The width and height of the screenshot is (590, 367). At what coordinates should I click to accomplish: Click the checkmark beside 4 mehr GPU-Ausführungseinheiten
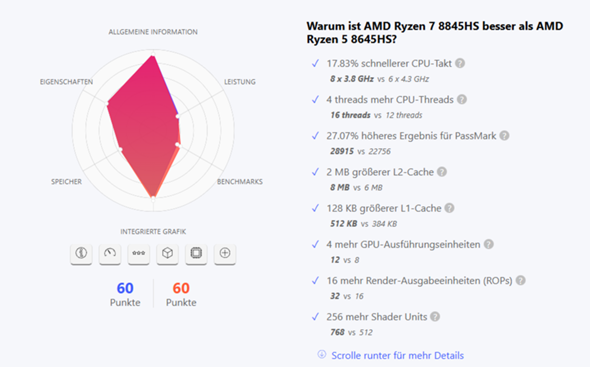click(x=315, y=244)
